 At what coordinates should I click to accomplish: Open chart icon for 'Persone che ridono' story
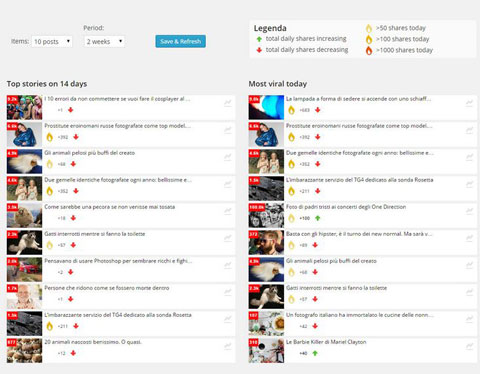[x=228, y=292]
